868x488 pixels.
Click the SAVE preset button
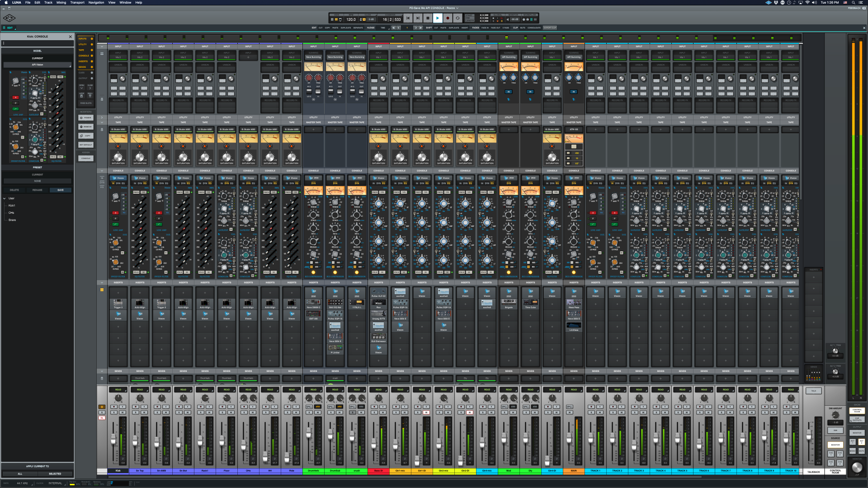click(x=61, y=190)
